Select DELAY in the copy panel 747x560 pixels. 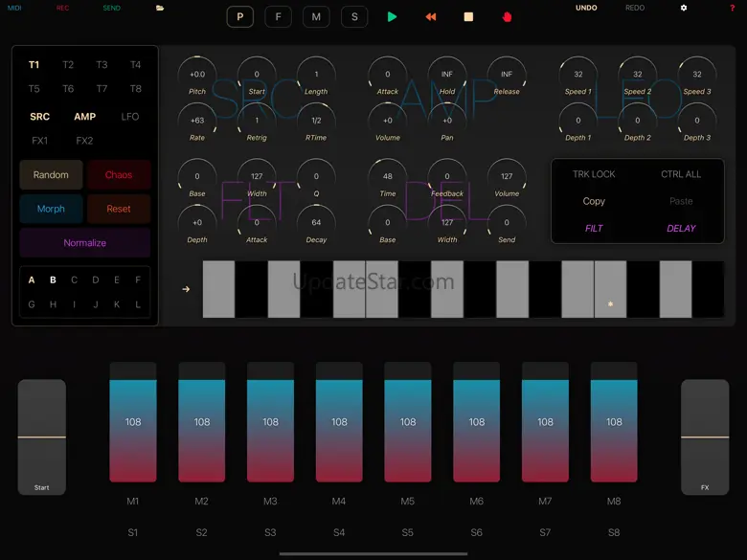point(681,229)
